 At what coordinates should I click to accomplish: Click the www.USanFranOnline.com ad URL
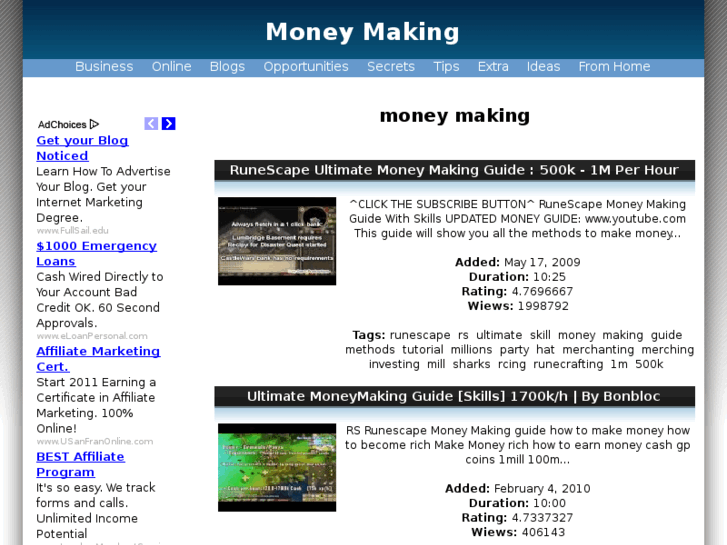tap(95, 441)
